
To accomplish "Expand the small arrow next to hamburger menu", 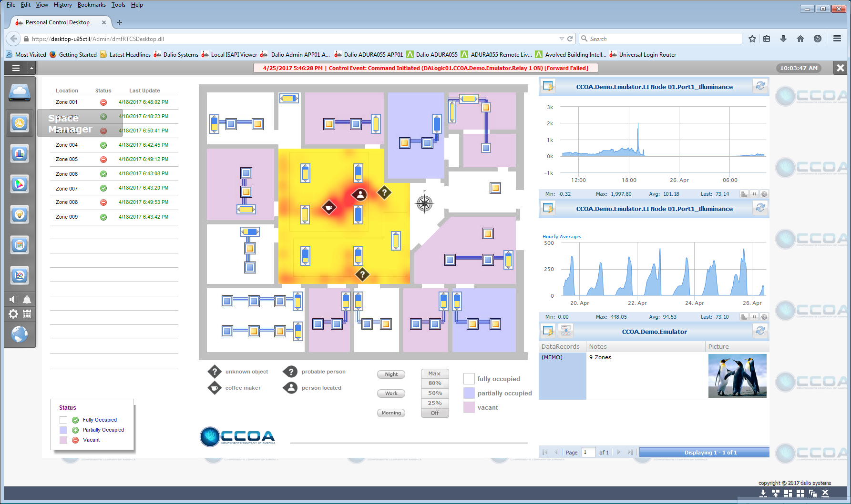I will [x=31, y=68].
